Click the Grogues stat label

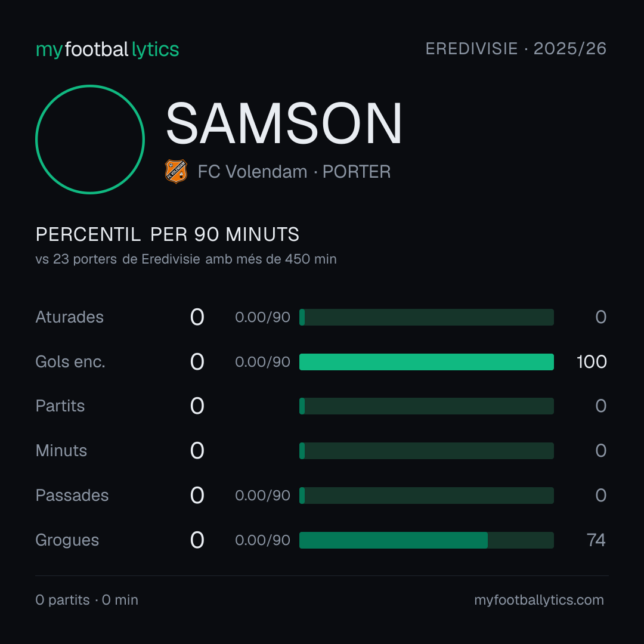point(67,540)
